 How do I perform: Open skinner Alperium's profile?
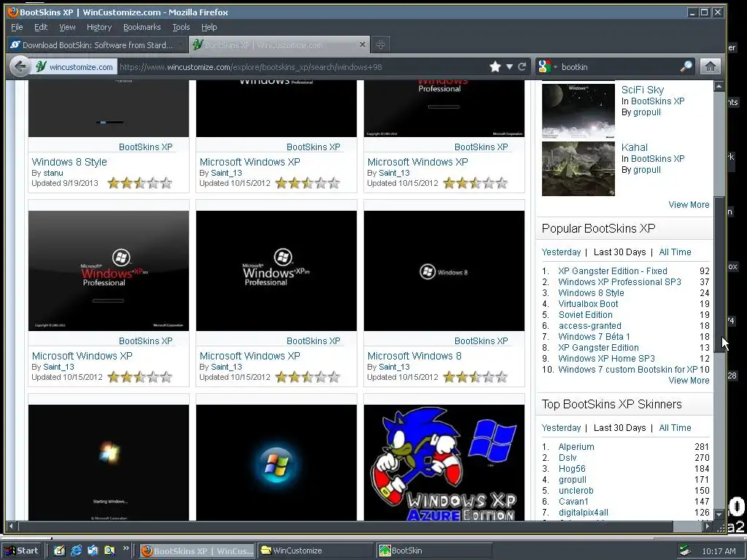576,447
